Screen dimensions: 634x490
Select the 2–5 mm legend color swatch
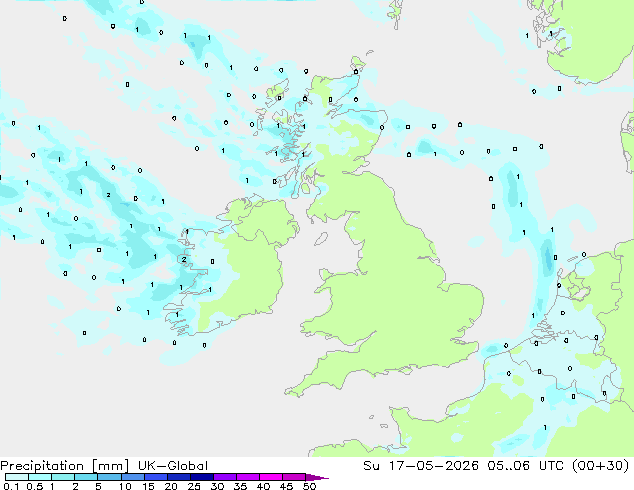[86, 477]
